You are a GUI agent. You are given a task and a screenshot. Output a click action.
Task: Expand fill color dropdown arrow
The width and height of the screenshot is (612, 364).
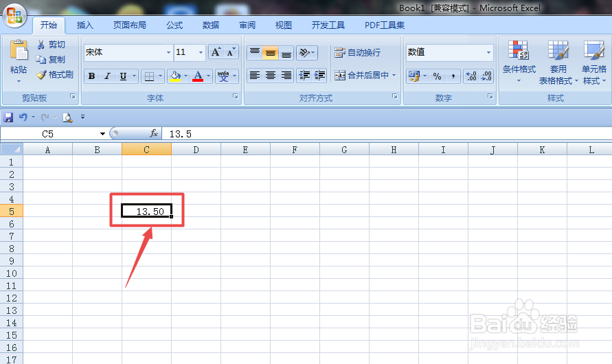click(x=185, y=76)
